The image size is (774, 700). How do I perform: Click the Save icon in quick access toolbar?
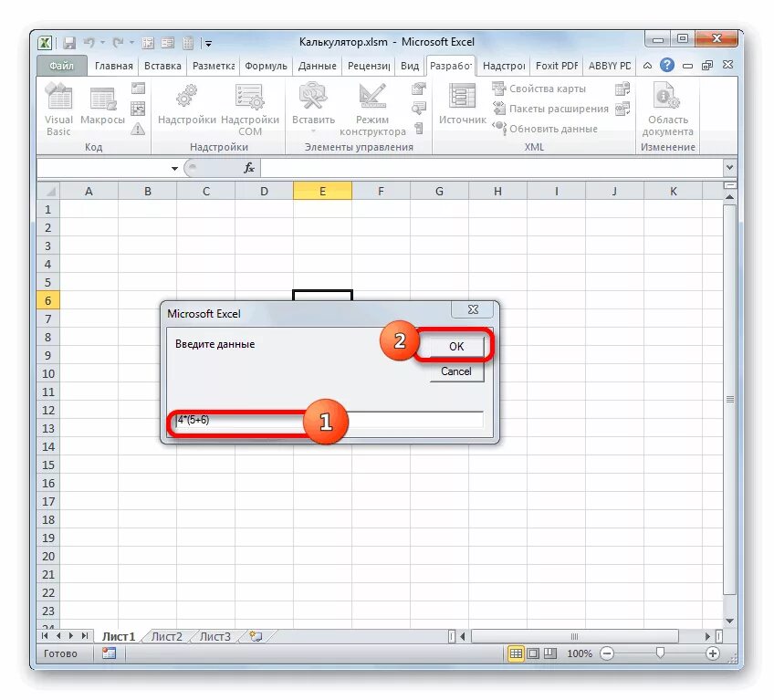click(69, 44)
